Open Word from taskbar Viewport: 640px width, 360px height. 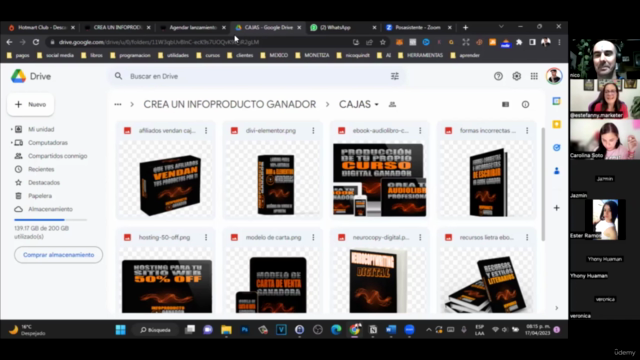[391, 329]
